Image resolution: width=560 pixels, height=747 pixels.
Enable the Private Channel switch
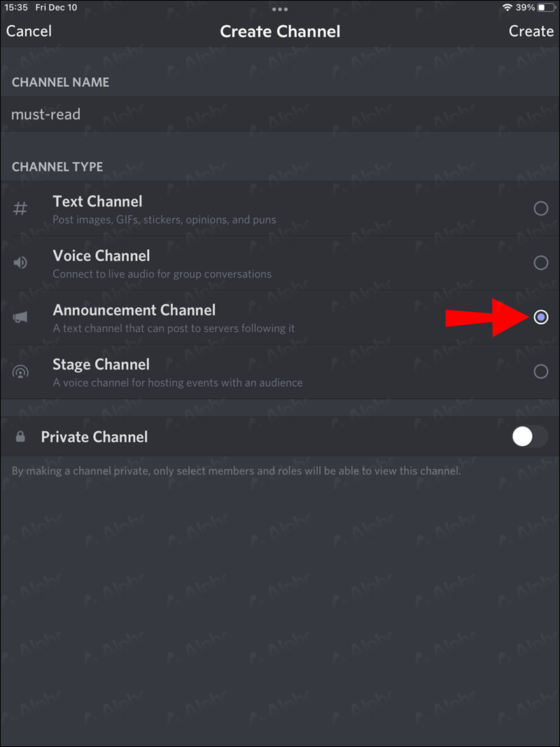pyautogui.click(x=530, y=436)
